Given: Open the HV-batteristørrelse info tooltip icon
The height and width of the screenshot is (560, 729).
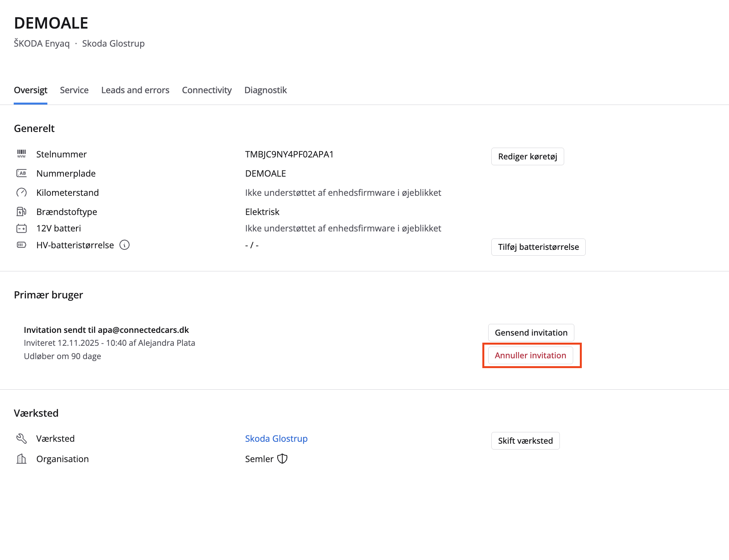Looking at the screenshot, I should pyautogui.click(x=125, y=245).
